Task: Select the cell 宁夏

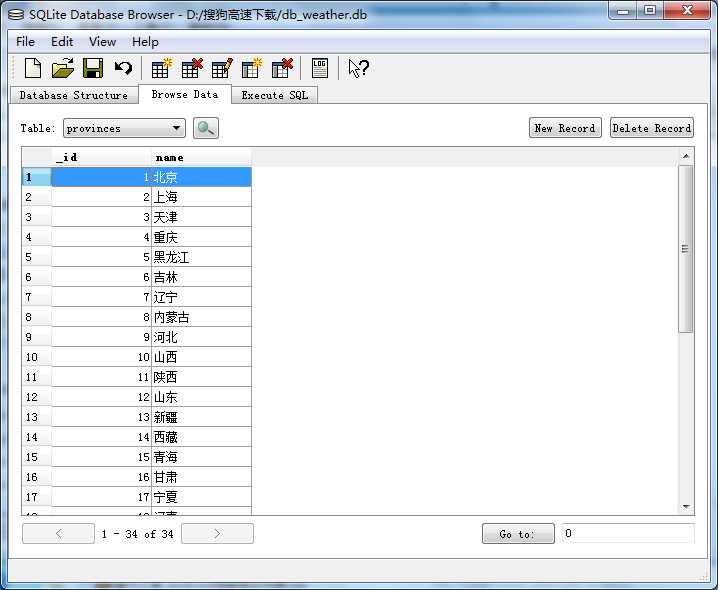Action: coord(201,497)
